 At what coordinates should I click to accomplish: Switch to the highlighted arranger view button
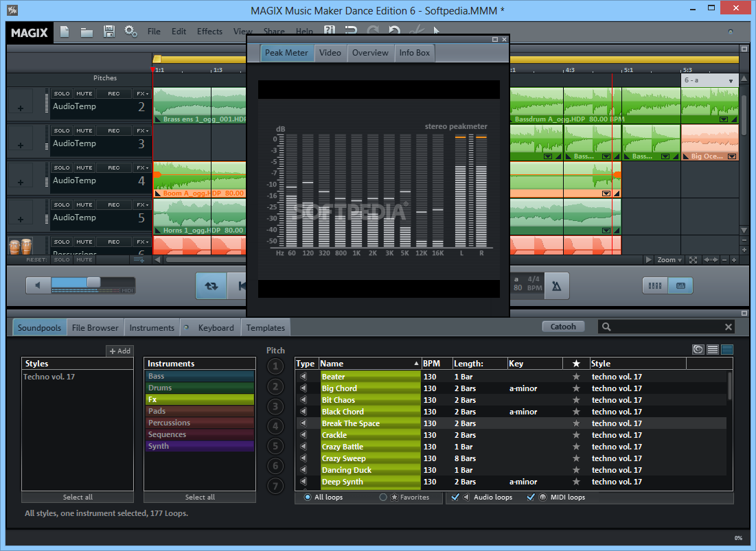[x=680, y=285]
